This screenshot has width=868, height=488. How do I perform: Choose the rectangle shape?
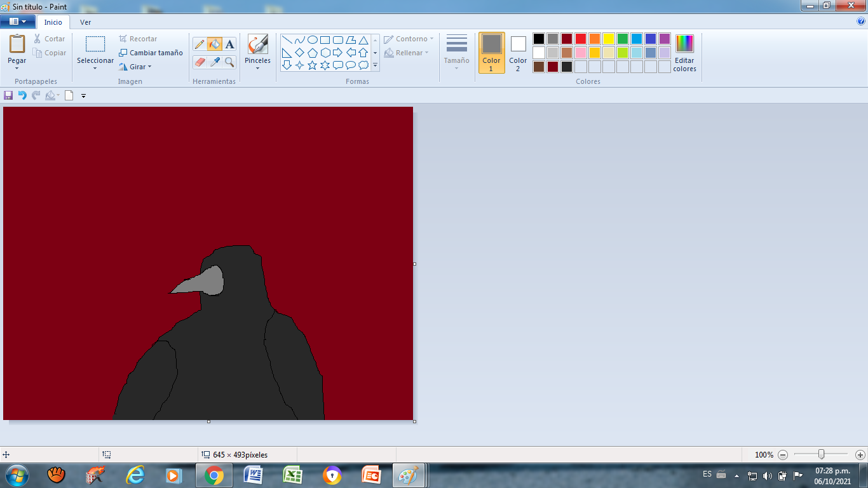coord(325,40)
